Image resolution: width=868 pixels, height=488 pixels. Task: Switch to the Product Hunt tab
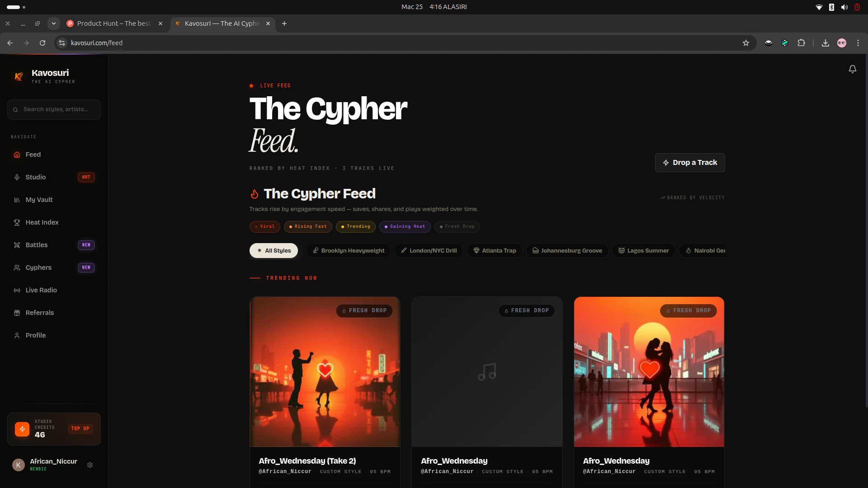[114, 23]
